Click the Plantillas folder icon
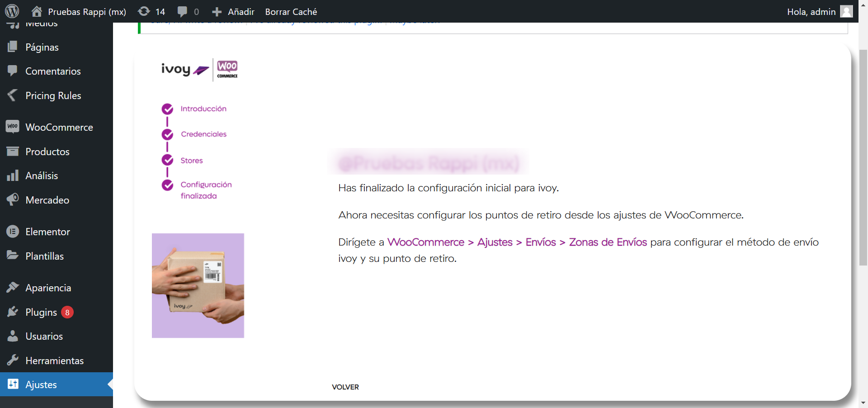The width and height of the screenshot is (868, 408). click(13, 255)
